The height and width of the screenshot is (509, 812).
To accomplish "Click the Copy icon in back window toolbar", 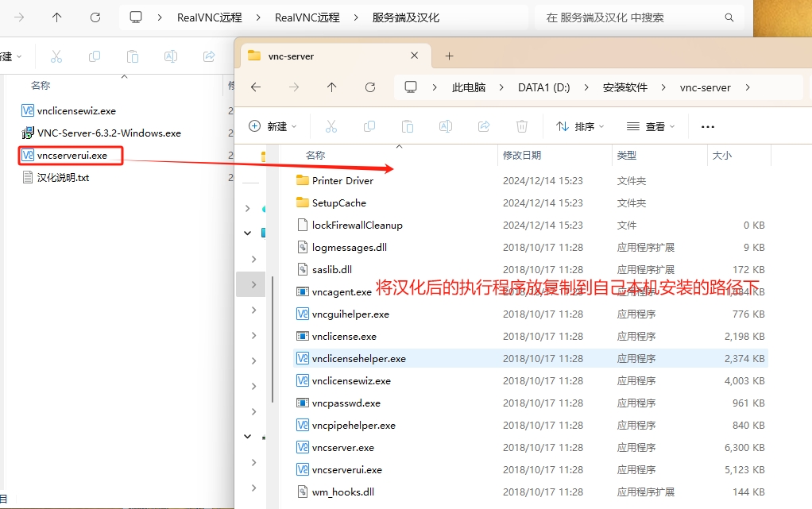I will pyautogui.click(x=95, y=56).
